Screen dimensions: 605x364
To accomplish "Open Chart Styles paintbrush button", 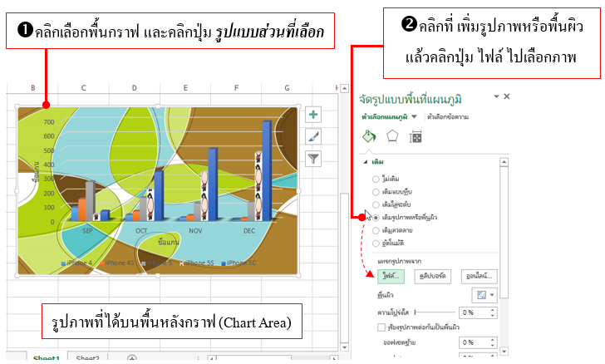I will point(313,136).
